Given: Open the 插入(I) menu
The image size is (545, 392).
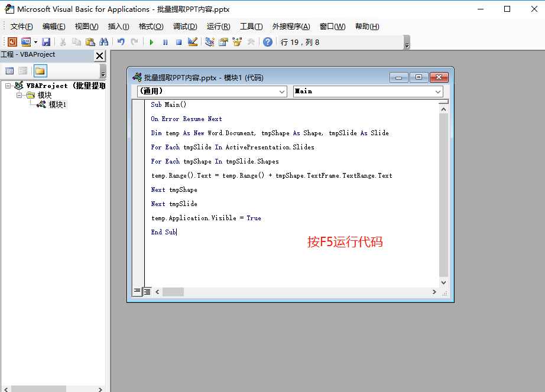Looking at the screenshot, I should click(x=119, y=27).
